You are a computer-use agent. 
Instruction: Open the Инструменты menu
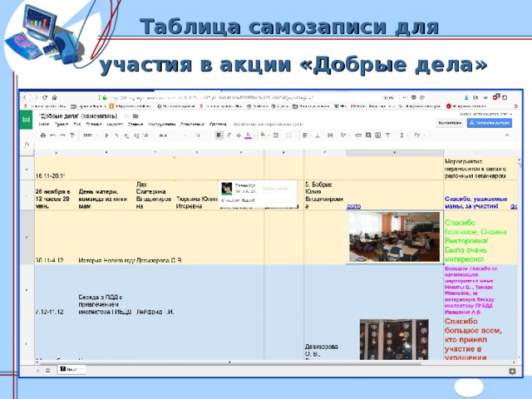[161, 125]
